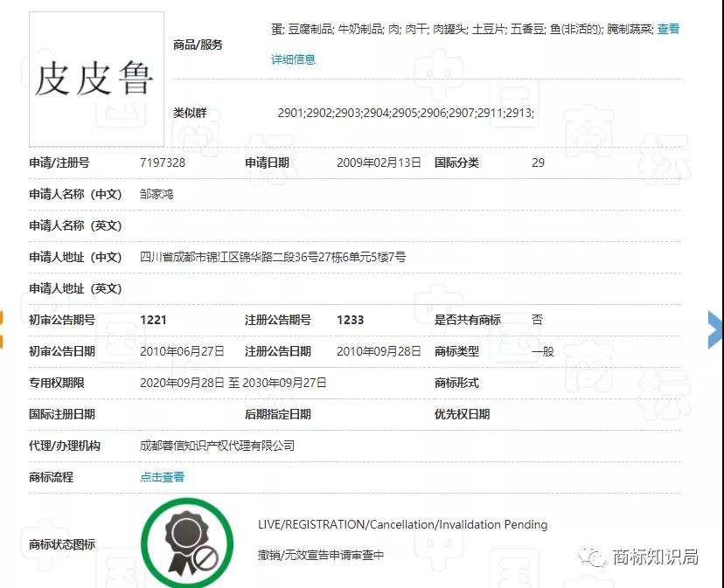
Task: Click the 国际注册日期 label
Action: [62, 414]
